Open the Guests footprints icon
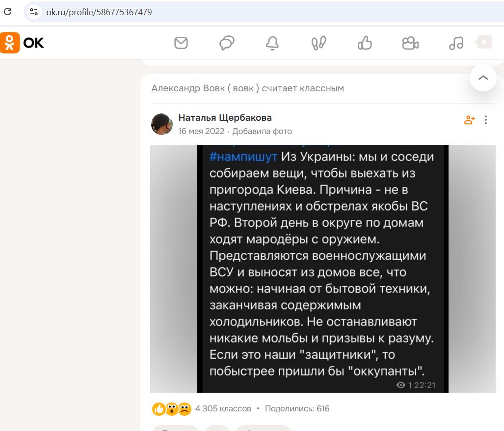 [x=318, y=43]
